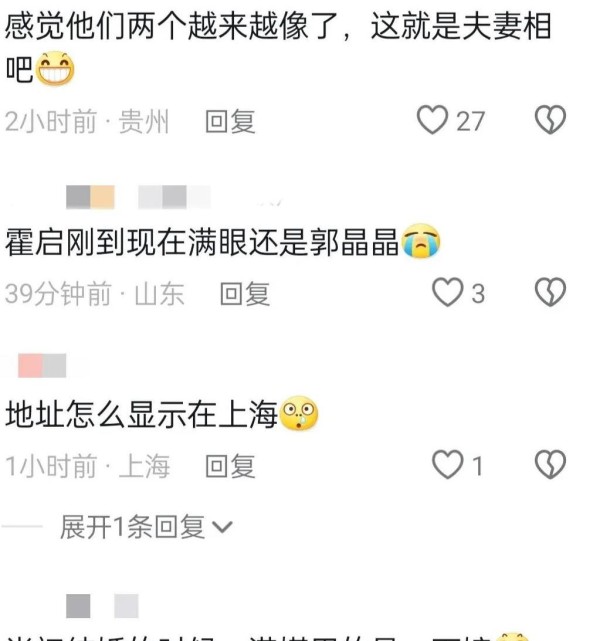Like the Shanghai comment with 1 like
This screenshot has width=600, height=641.
point(448,465)
